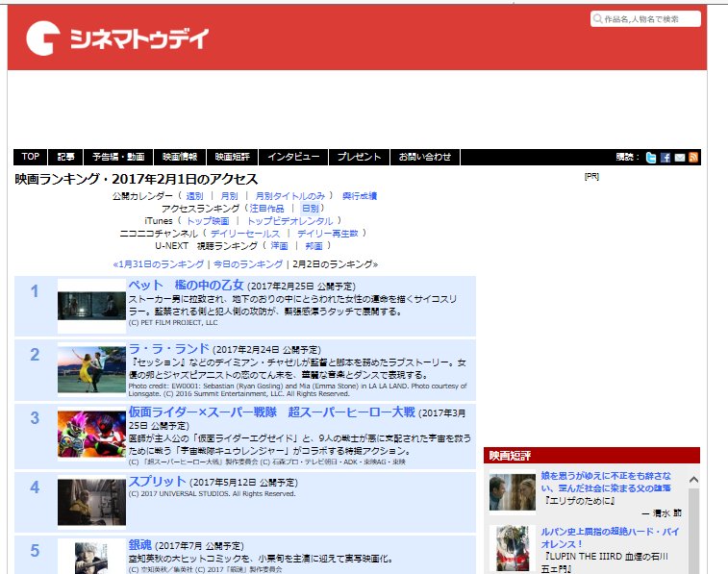
Task: Open the 週別 release calendar link
Action: [x=194, y=196]
